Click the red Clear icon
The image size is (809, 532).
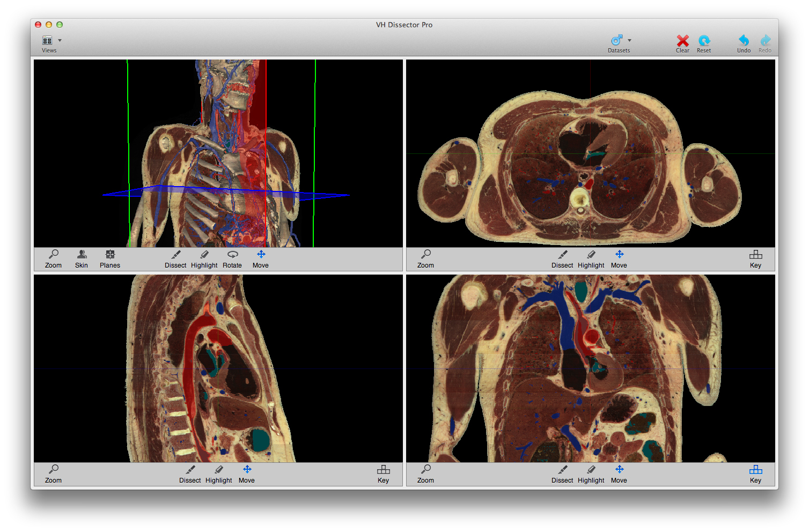[682, 40]
